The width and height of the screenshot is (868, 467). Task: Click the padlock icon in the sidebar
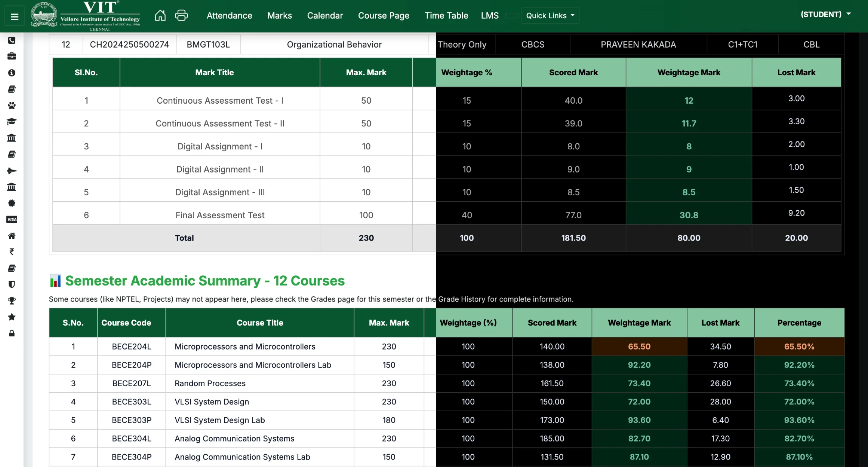point(12,333)
